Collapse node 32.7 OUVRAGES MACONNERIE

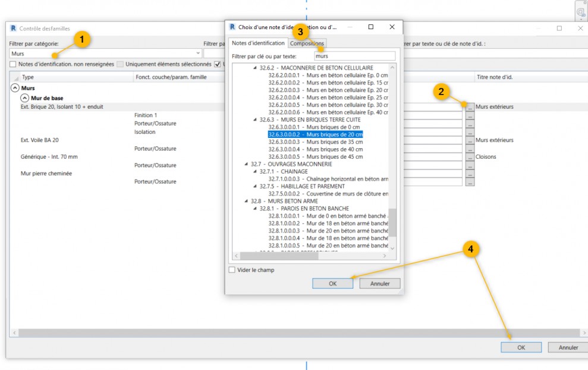pyautogui.click(x=246, y=164)
